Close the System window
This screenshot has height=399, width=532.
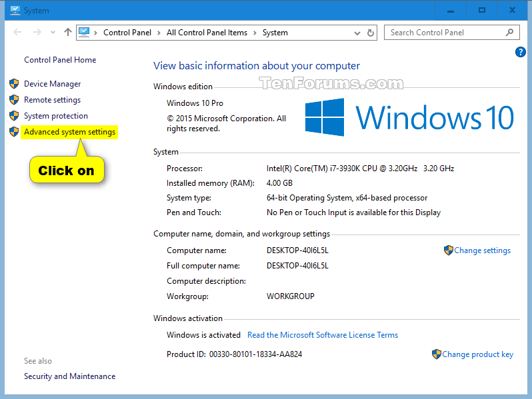[x=512, y=11]
